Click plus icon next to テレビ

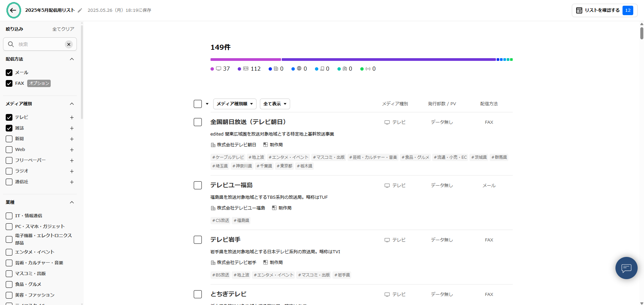pos(72,117)
